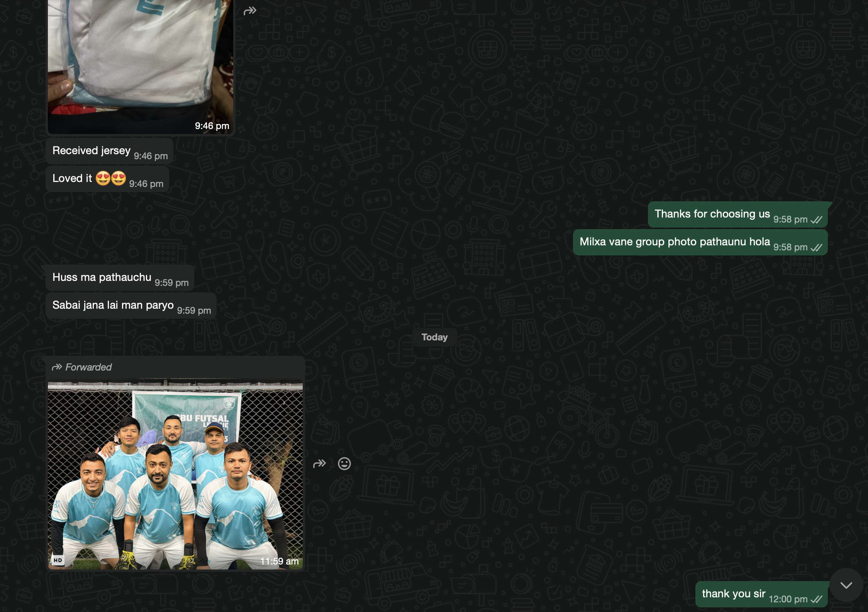Click 'Milxa vane group photo pathaunu hola' text
The image size is (868, 612).
click(675, 242)
